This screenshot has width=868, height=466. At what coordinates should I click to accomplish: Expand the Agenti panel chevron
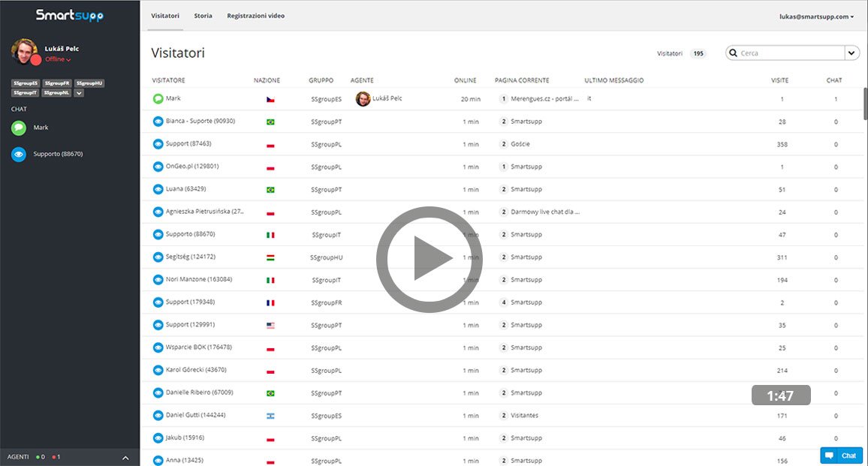[125, 458]
